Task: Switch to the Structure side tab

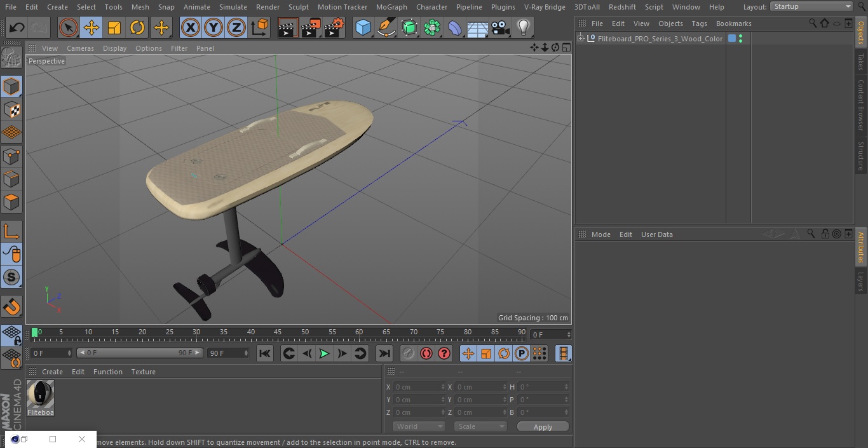Action: [x=861, y=156]
